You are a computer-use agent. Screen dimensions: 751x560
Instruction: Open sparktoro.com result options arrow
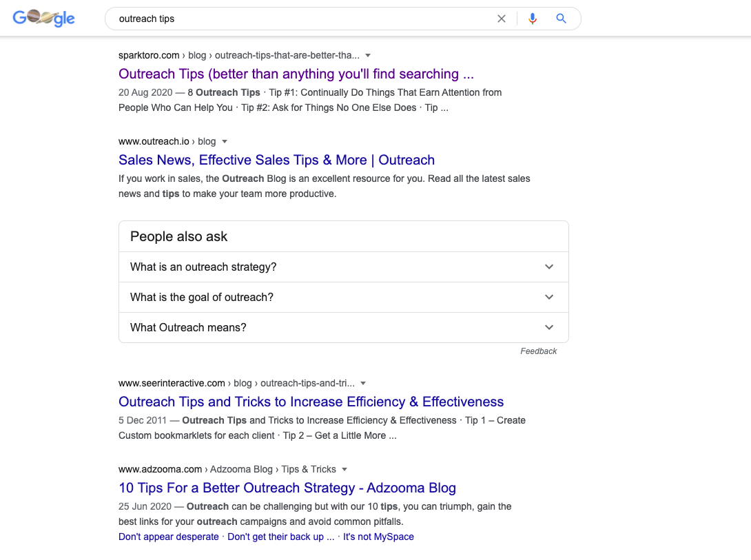point(368,56)
